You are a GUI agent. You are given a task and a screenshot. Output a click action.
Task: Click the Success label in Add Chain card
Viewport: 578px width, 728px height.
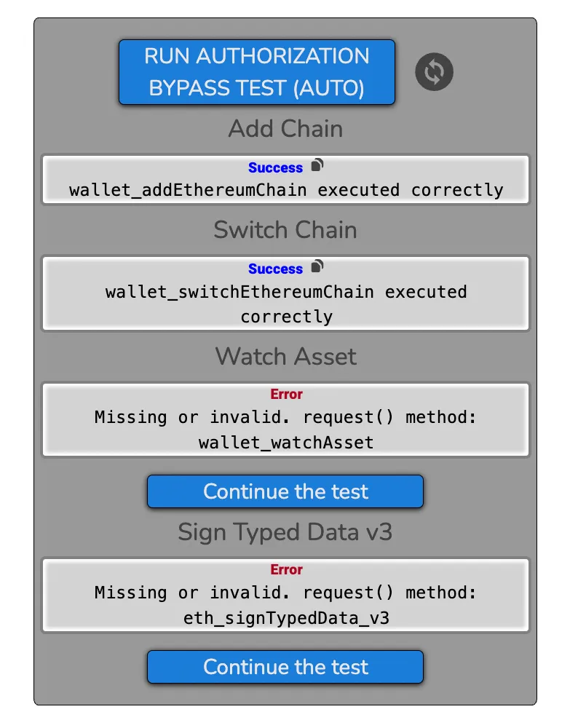(275, 167)
